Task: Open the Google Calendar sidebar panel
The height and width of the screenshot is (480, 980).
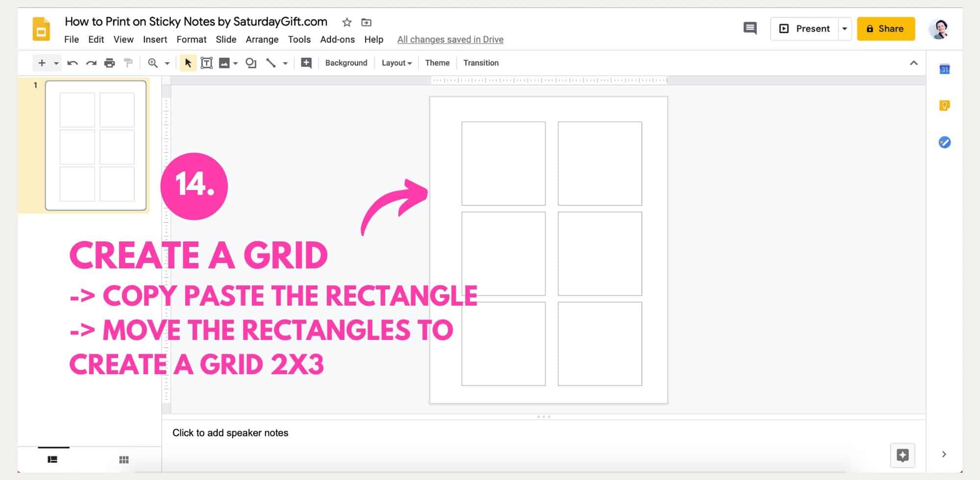Action: pos(944,70)
